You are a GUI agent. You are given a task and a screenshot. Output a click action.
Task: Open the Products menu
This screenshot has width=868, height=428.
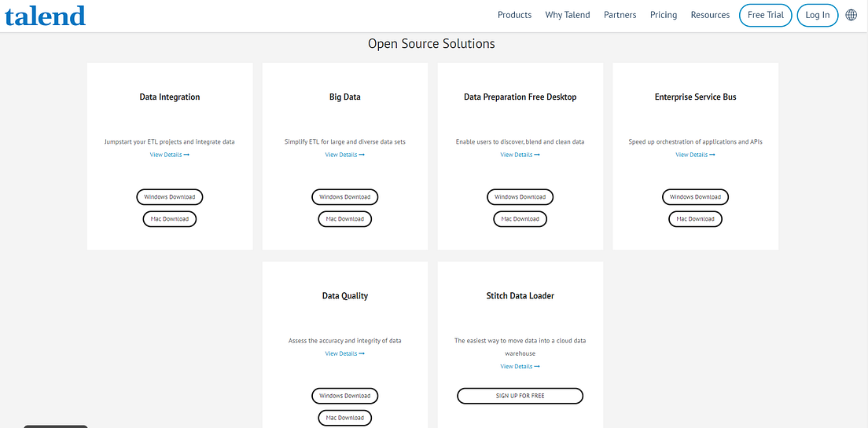click(514, 15)
